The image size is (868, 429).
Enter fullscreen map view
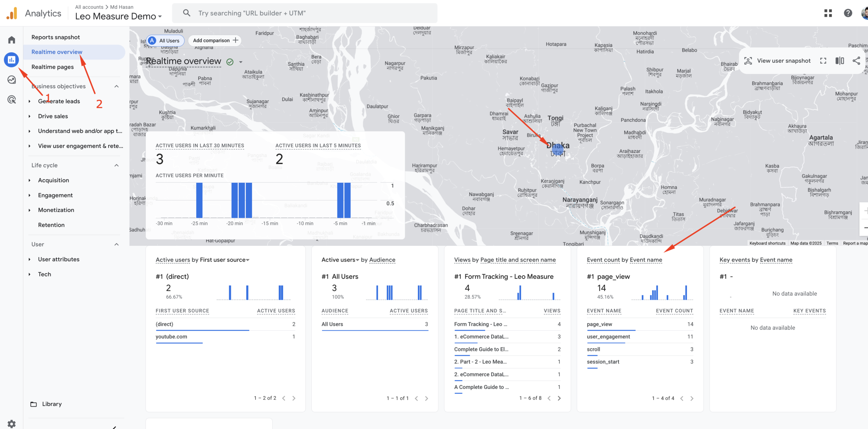(x=823, y=61)
